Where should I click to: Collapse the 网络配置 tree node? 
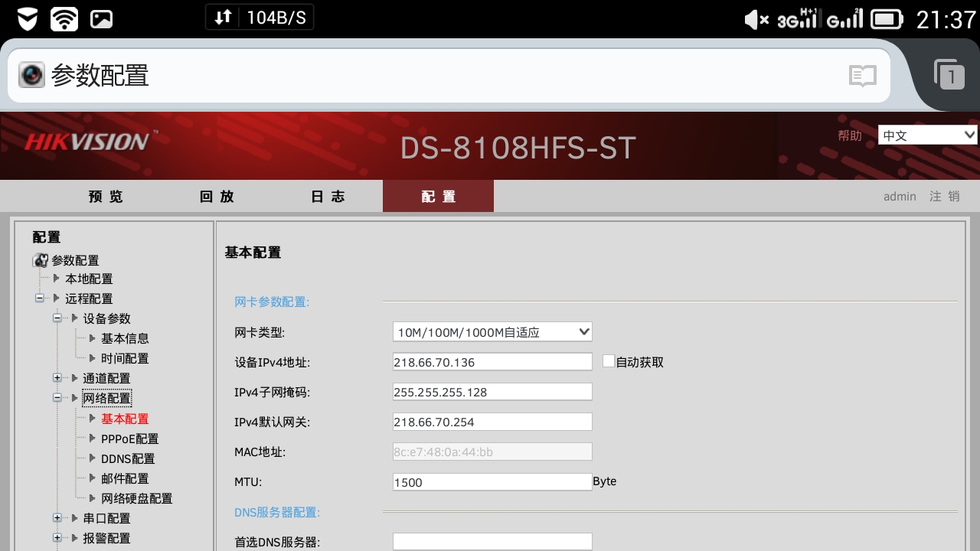[57, 397]
